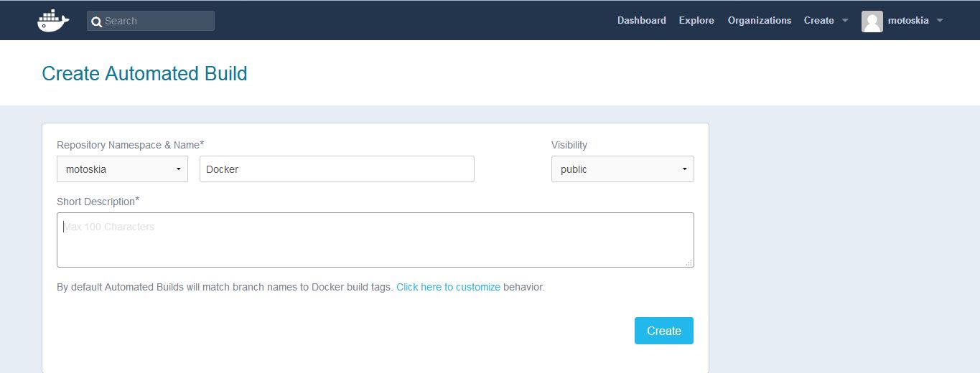Image resolution: width=980 pixels, height=373 pixels.
Task: Click the arrow next to Create menu
Action: (x=845, y=21)
